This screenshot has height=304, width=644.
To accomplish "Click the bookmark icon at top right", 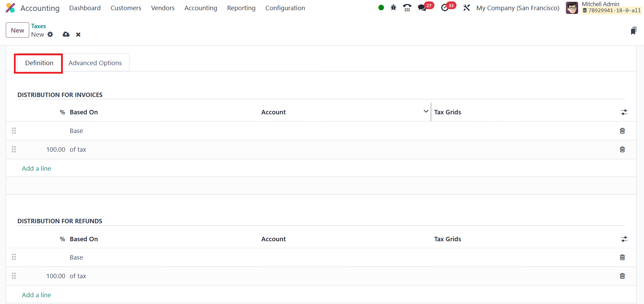I will point(633,31).
